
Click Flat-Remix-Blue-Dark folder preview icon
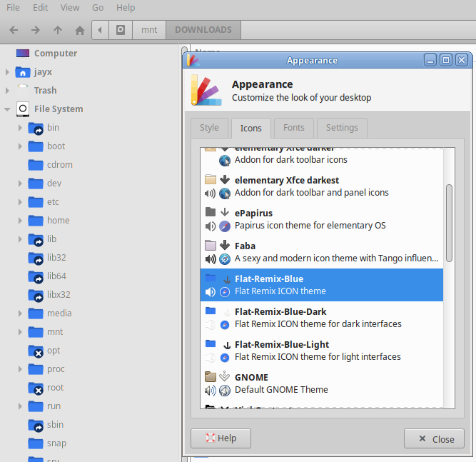(x=211, y=311)
